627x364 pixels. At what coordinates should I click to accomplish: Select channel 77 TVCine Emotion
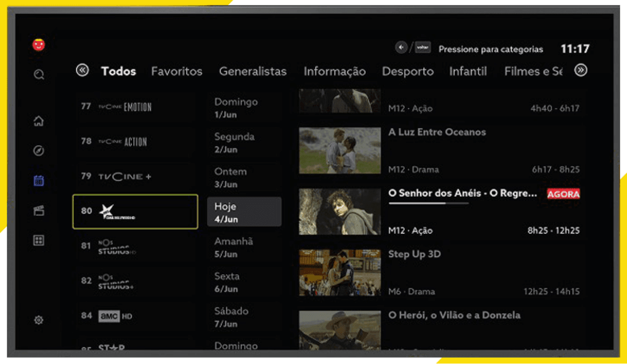(135, 107)
